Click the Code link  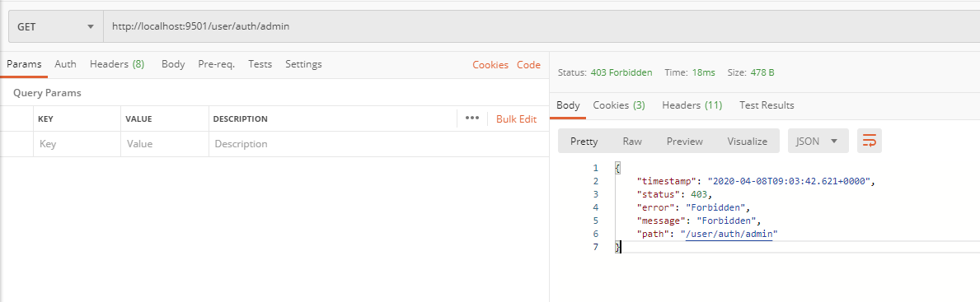529,65
